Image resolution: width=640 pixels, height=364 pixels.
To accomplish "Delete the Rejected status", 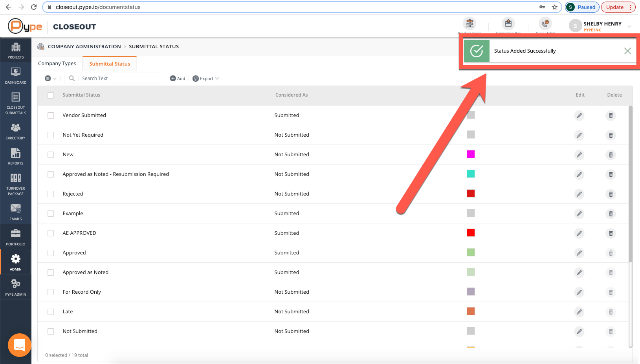I will click(611, 194).
